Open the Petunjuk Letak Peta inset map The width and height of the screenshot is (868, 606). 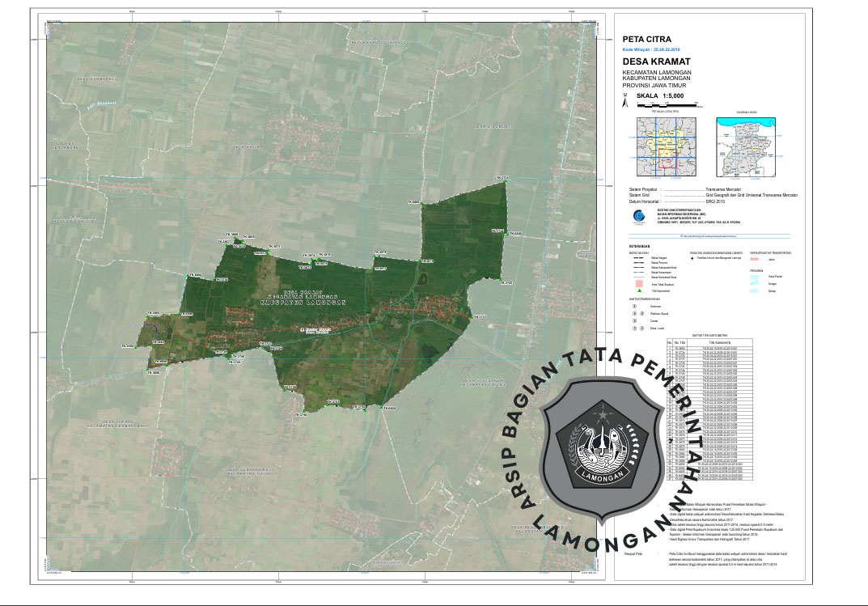click(x=665, y=145)
